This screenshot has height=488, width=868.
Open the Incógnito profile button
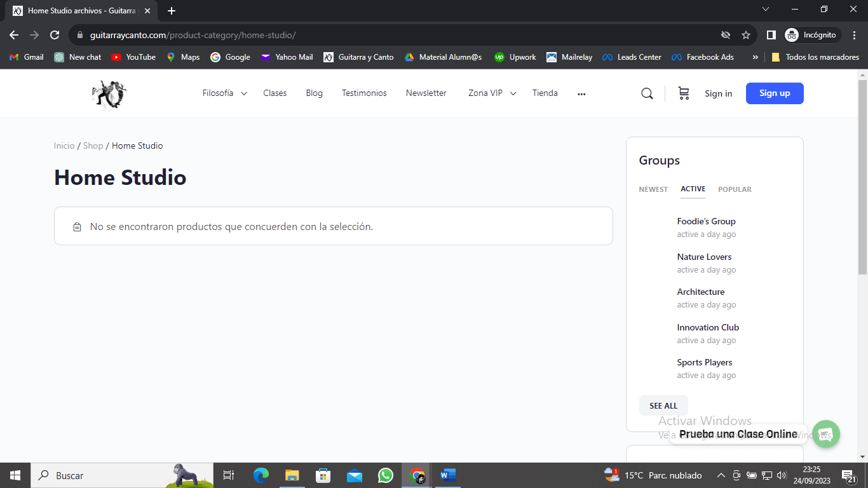tap(813, 35)
